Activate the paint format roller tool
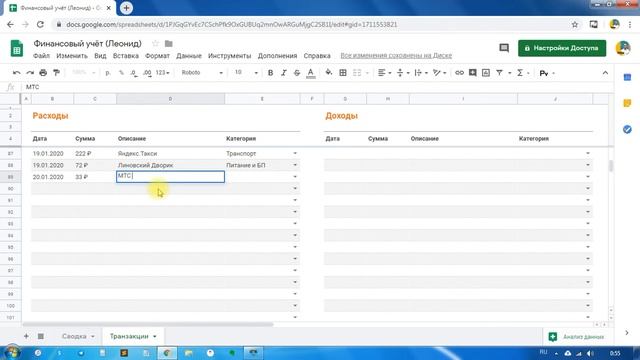The image size is (640, 360). [x=56, y=73]
